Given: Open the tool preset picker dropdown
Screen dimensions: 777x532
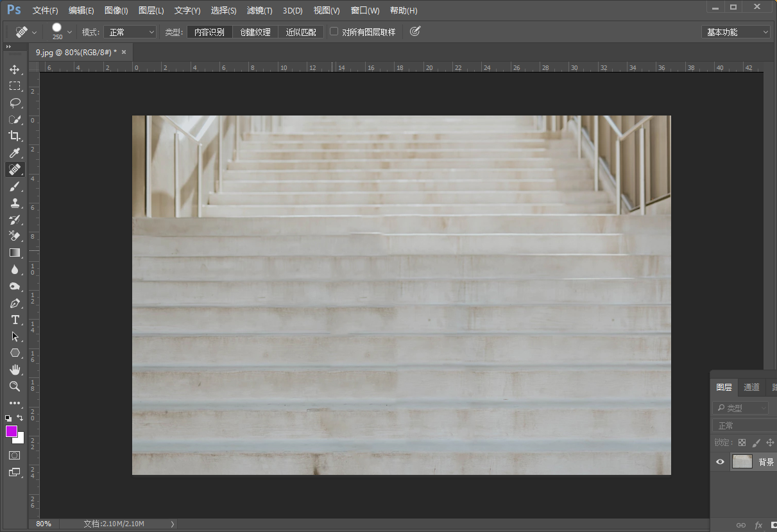Looking at the screenshot, I should point(34,31).
